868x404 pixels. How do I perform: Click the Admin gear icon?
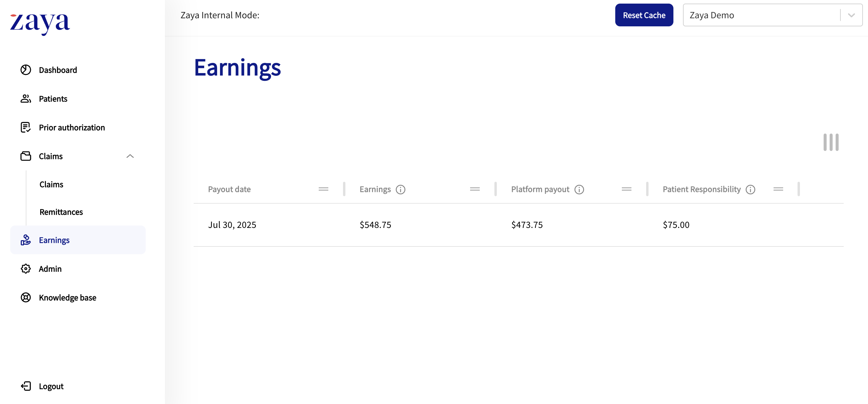click(25, 269)
